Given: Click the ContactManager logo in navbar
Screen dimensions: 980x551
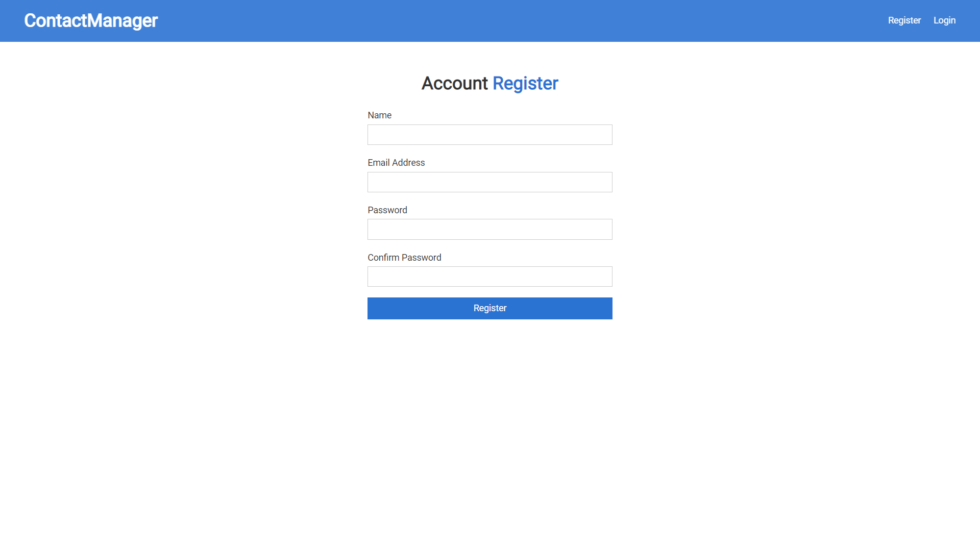Looking at the screenshot, I should click(91, 21).
